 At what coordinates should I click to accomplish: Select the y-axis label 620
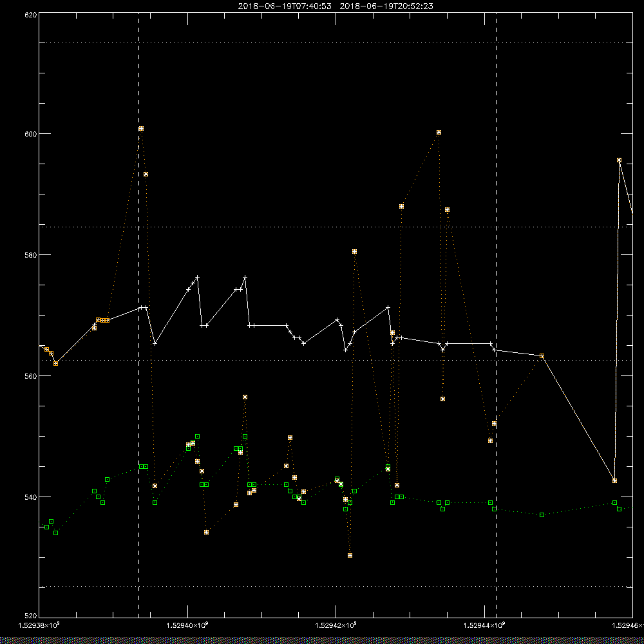(x=32, y=14)
